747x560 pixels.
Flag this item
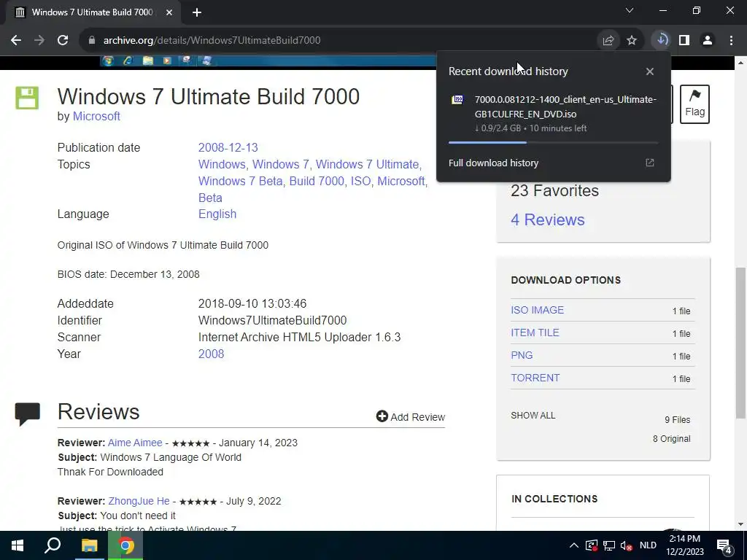coord(694,104)
